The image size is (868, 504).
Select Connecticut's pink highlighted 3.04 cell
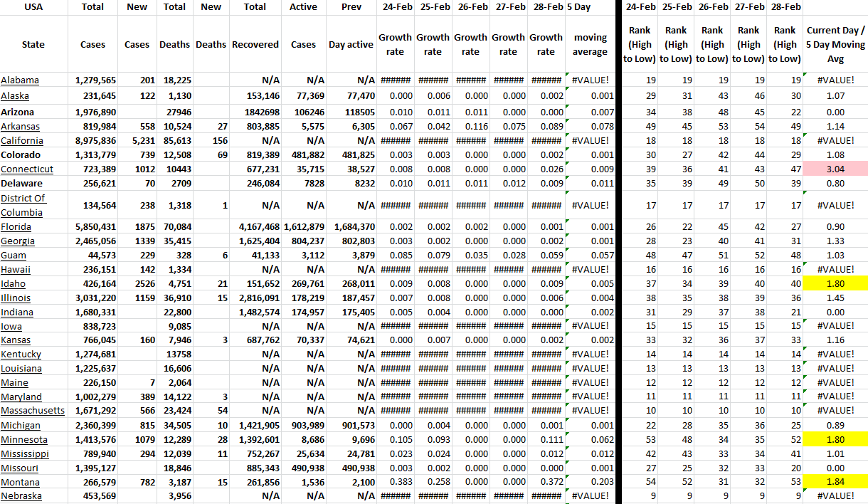click(x=835, y=169)
